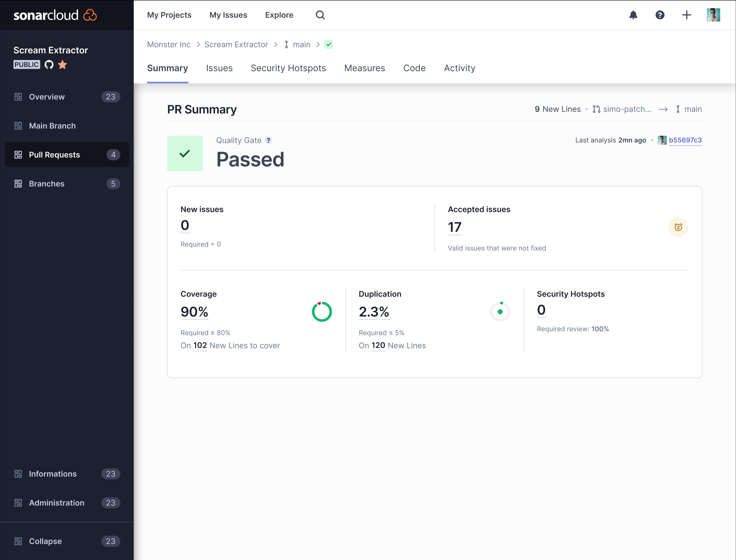The width and height of the screenshot is (736, 560).
Task: Open Branches in sidebar
Action: click(67, 184)
